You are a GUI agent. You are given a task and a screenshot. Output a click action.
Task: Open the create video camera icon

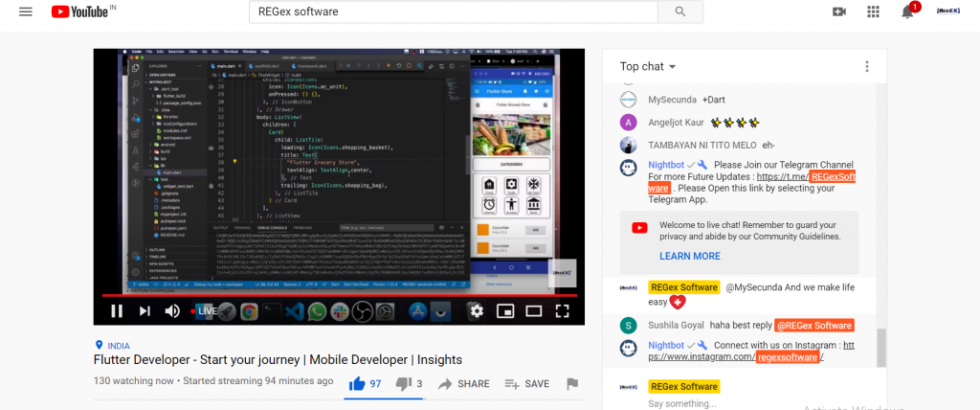(x=839, y=11)
